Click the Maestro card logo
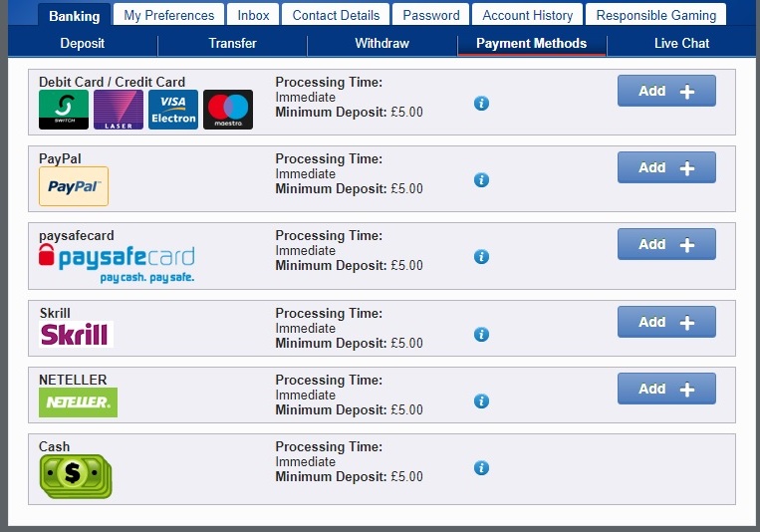The image size is (760, 532). point(228,110)
